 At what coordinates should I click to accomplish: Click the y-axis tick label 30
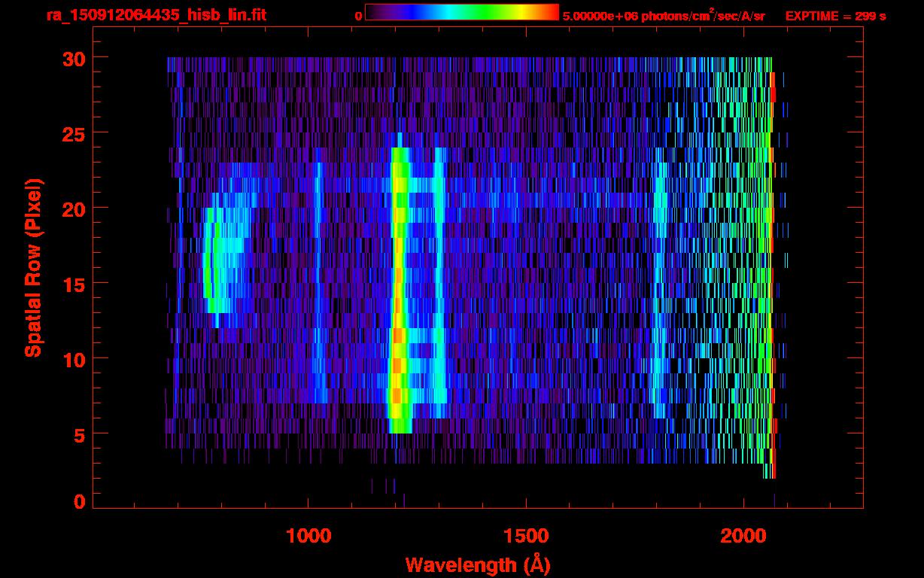pos(72,58)
